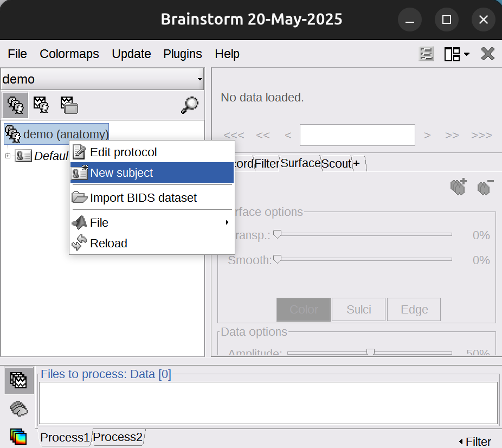Click the New subject card icon
502x448 pixels.
79,172
